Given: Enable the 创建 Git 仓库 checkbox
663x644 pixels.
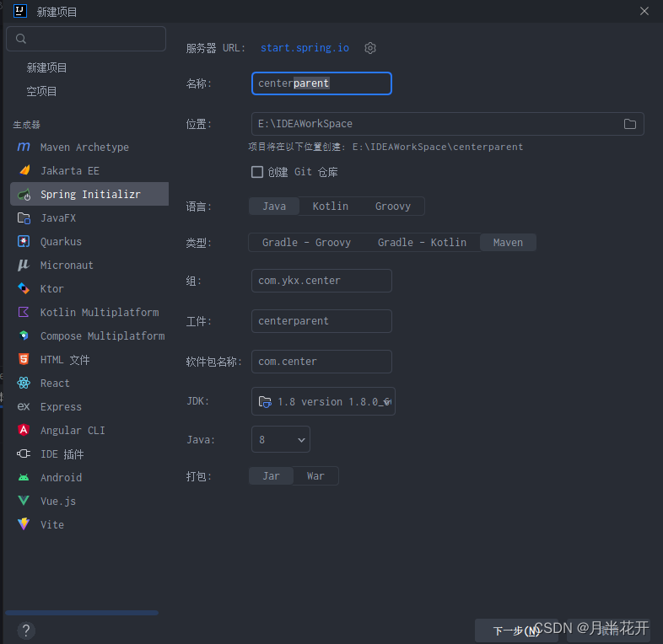Looking at the screenshot, I should coord(258,172).
